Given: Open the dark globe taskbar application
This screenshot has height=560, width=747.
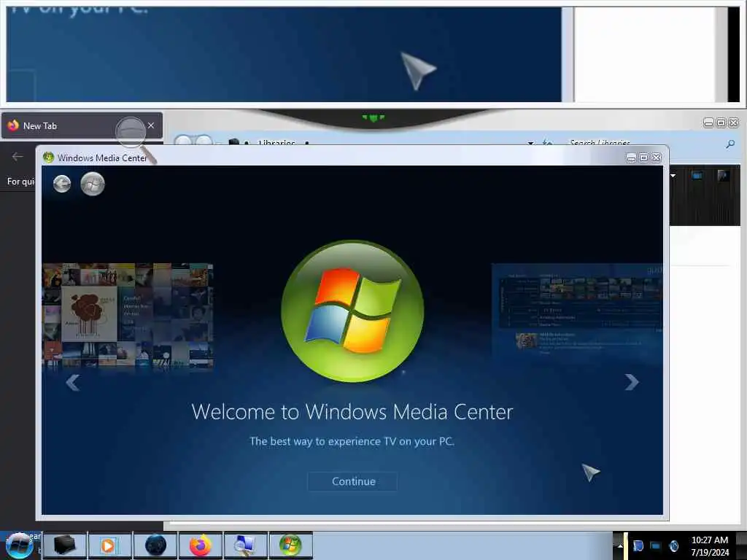Looking at the screenshot, I should click(x=155, y=545).
